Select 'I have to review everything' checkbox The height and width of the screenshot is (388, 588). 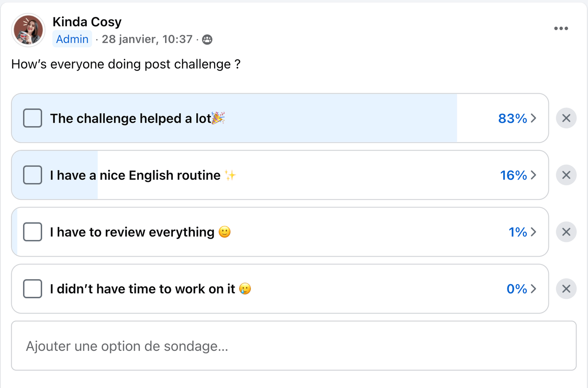(33, 232)
